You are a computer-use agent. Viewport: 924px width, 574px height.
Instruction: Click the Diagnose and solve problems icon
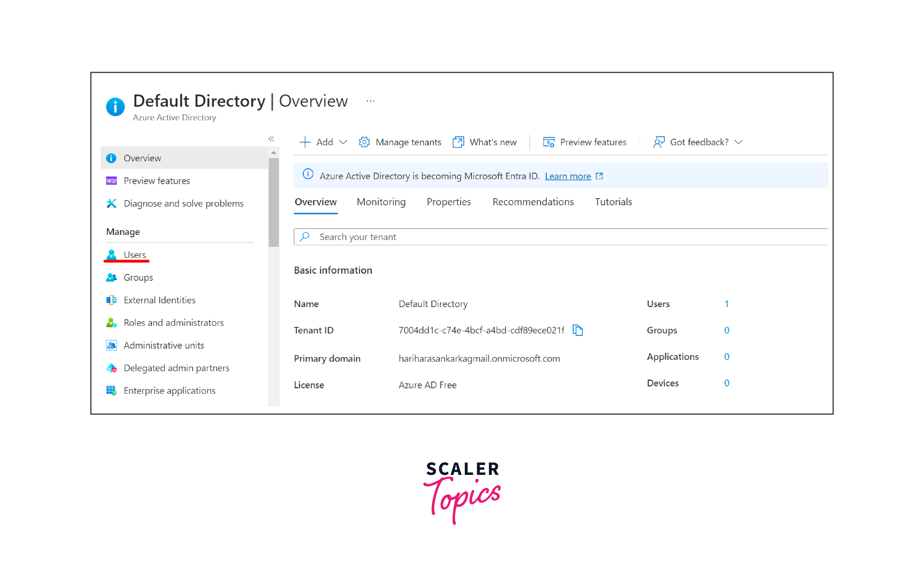coord(111,203)
